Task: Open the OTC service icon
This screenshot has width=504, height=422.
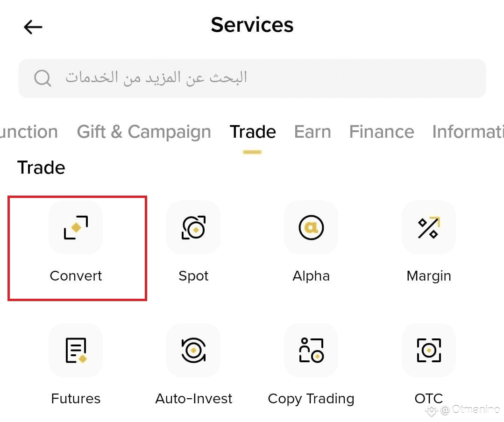Action: click(x=429, y=350)
